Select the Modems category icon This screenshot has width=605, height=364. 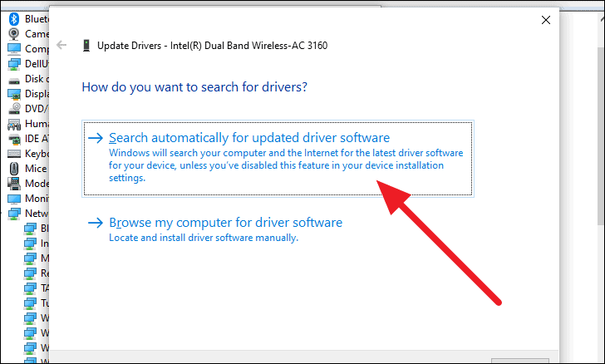pyautogui.click(x=14, y=184)
